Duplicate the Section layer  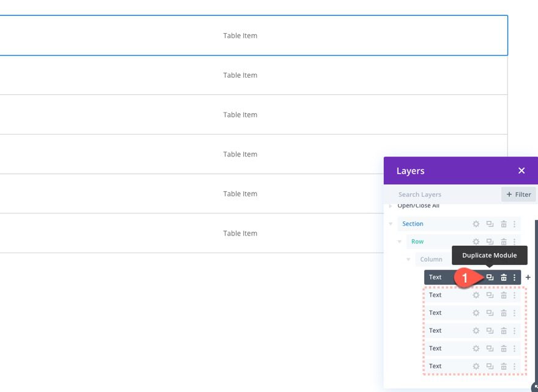tap(490, 223)
